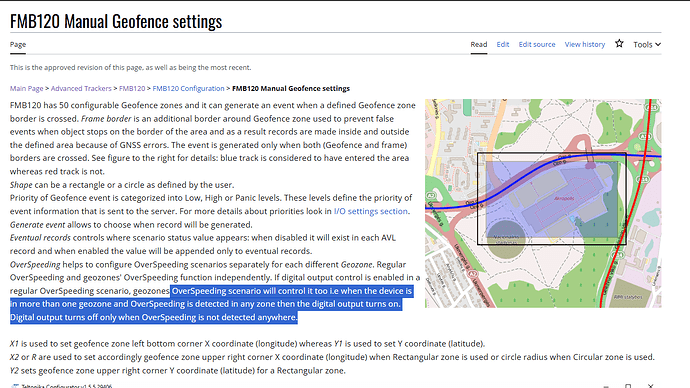Select the Page namespace tab
Viewport: 690px width, 388px height.
click(x=18, y=44)
